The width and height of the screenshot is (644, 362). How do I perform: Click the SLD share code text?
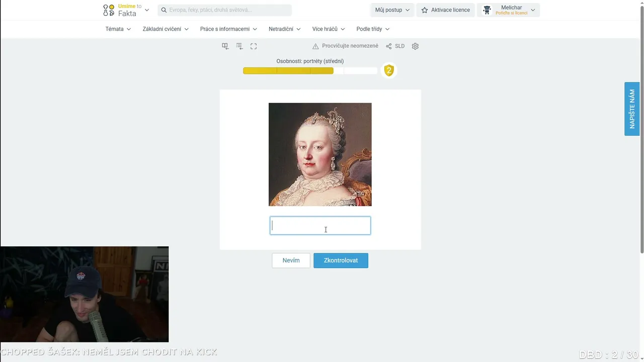399,46
